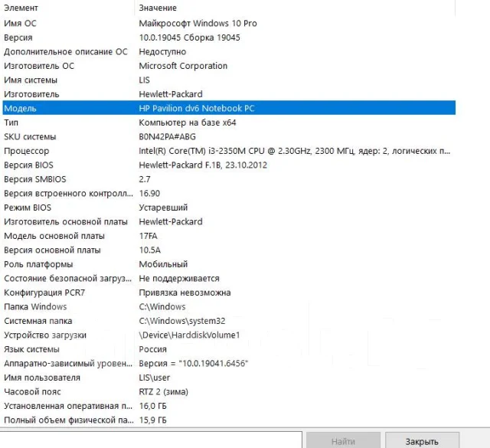Select the value Майкрософт Windows 10 Pro

coord(198,24)
